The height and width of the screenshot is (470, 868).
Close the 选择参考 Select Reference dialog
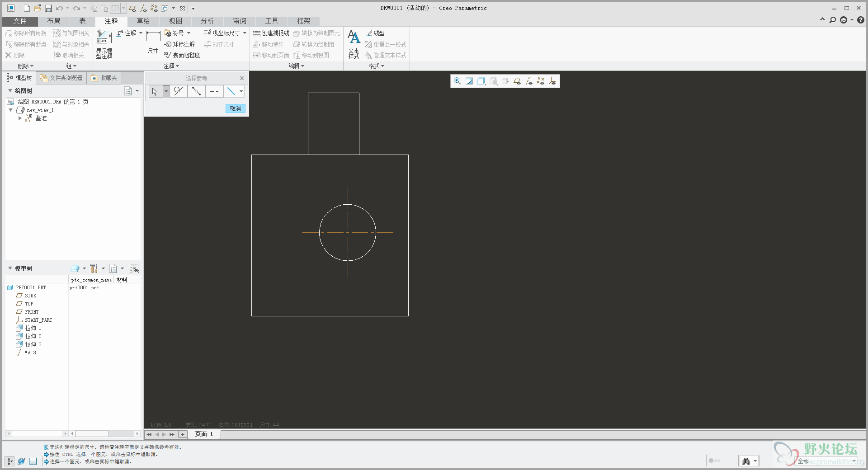pos(242,78)
